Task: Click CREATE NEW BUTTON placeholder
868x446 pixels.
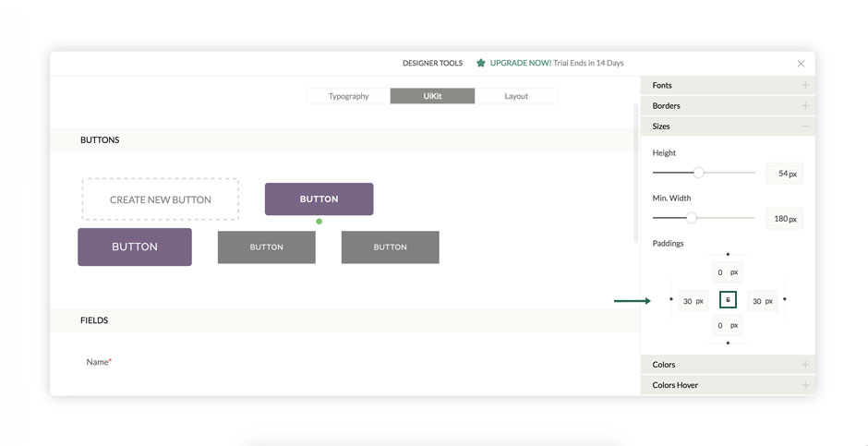Action: 161,199
